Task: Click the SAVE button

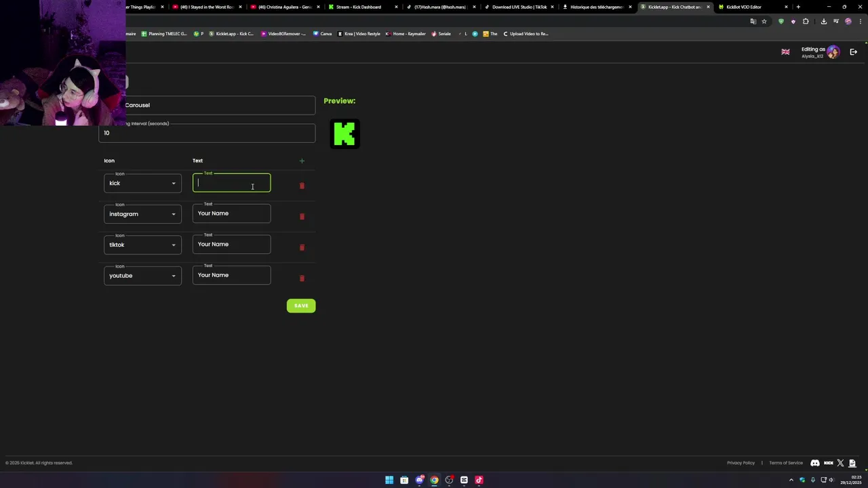Action: point(301,306)
